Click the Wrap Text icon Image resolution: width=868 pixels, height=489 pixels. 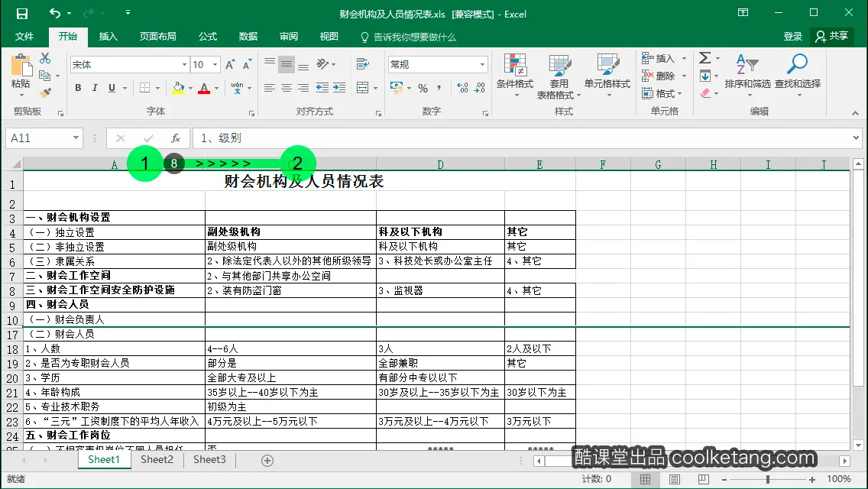(x=363, y=64)
